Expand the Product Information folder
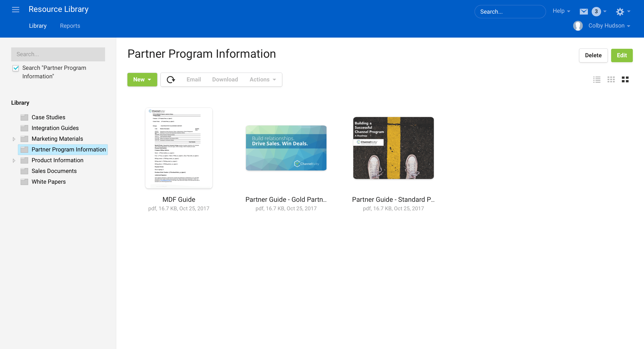 14,160
